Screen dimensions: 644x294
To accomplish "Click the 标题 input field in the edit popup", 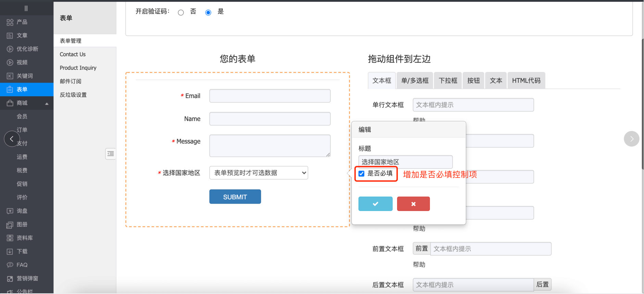I will click(405, 162).
